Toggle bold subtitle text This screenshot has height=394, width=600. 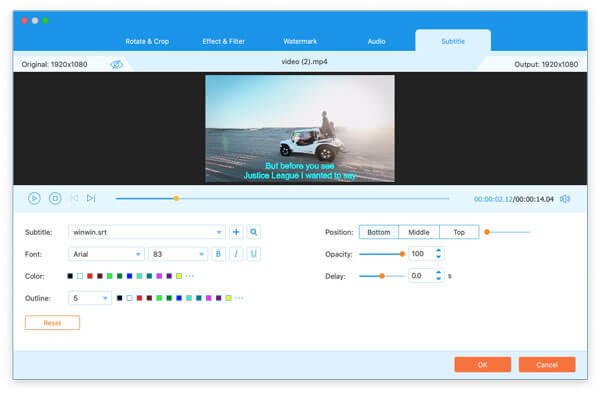(x=218, y=254)
